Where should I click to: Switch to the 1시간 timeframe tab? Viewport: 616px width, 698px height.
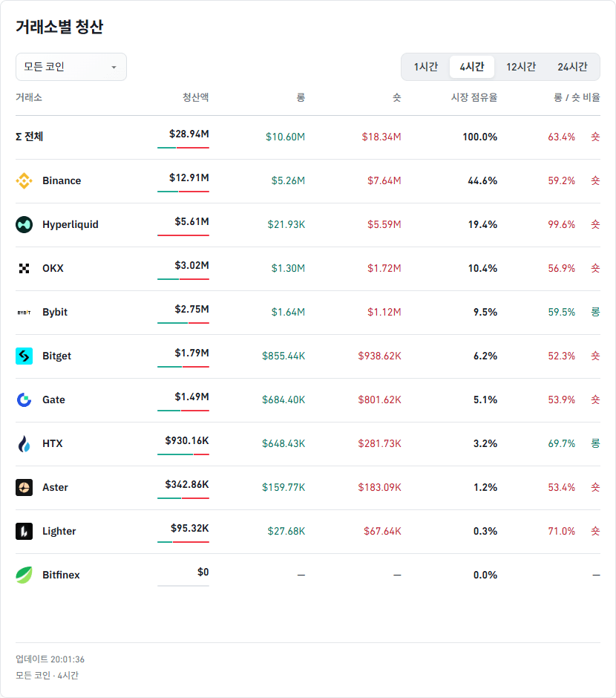[x=426, y=67]
